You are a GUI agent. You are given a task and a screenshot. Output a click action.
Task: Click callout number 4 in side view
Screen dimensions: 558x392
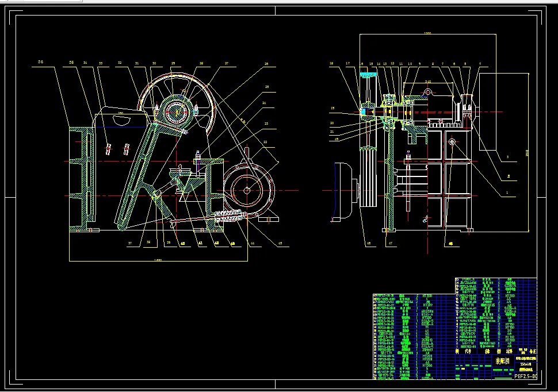480,64
